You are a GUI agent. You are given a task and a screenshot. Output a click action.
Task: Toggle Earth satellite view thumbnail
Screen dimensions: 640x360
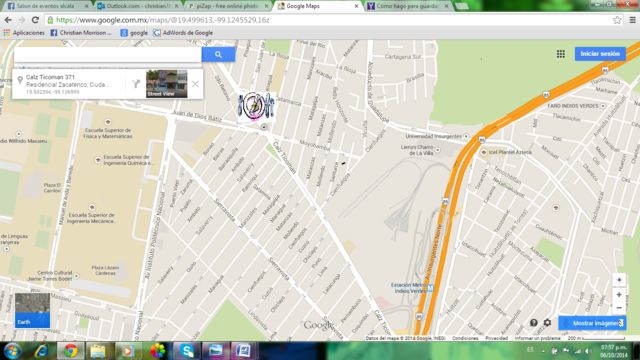(32, 310)
